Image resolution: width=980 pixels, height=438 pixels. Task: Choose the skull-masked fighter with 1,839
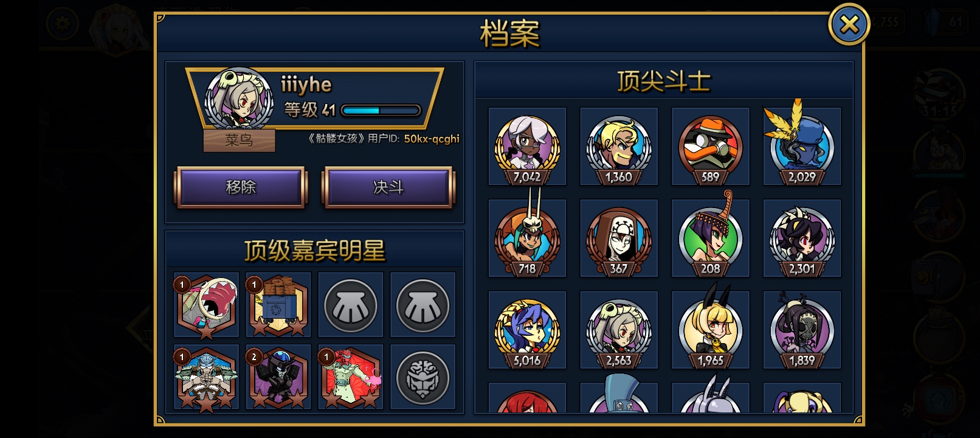pyautogui.click(x=802, y=330)
